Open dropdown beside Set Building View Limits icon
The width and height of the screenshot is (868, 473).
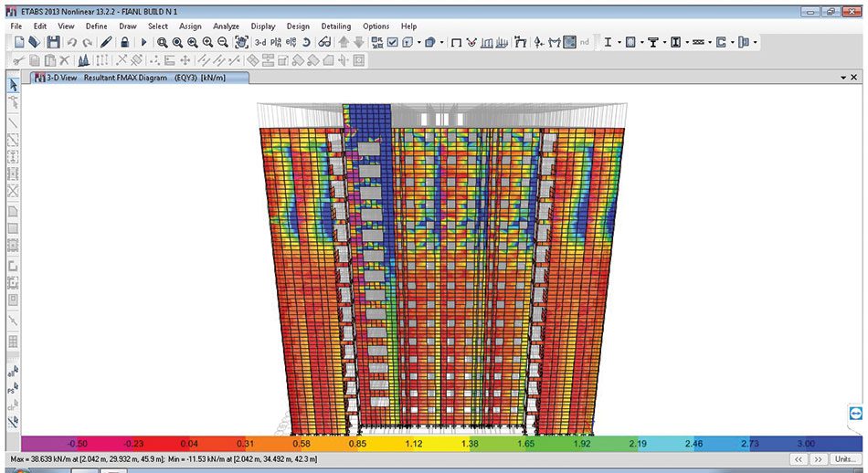[419, 42]
